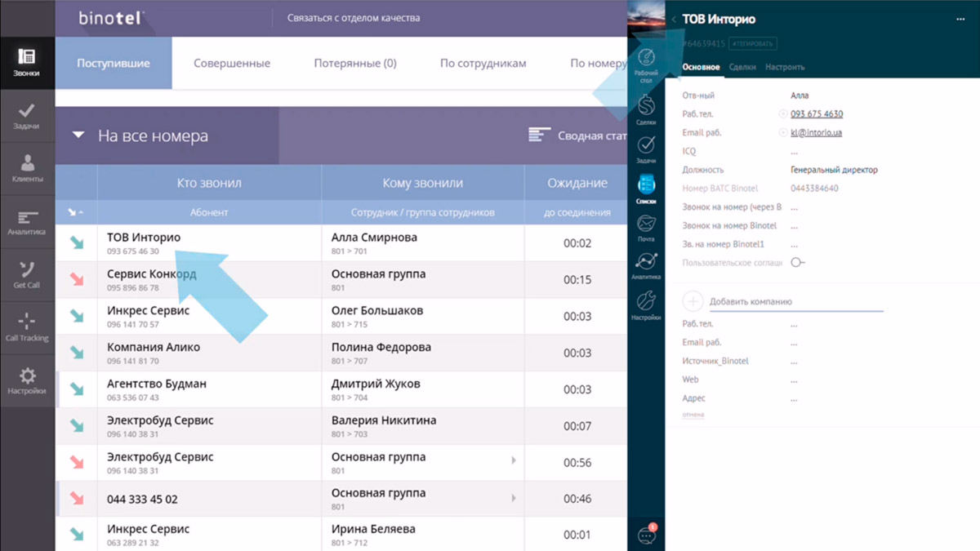Click wait time 00:56 cell
Image resolution: width=980 pixels, height=551 pixels.
577,462
